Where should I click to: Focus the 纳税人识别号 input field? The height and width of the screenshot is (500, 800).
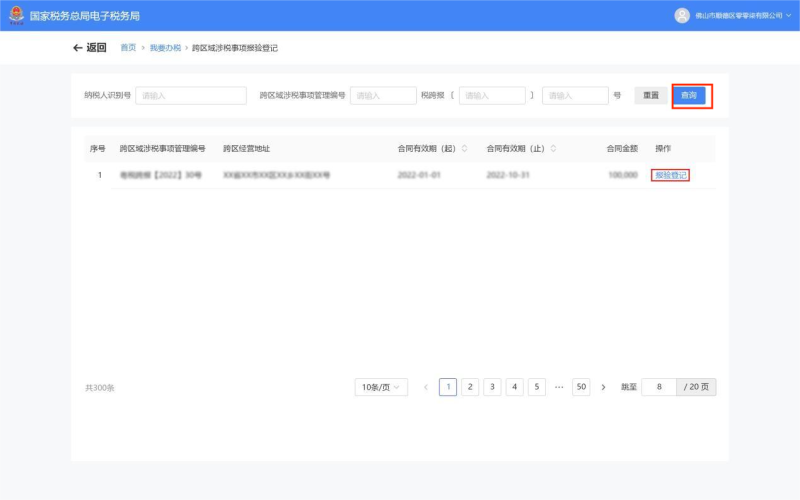pos(191,95)
